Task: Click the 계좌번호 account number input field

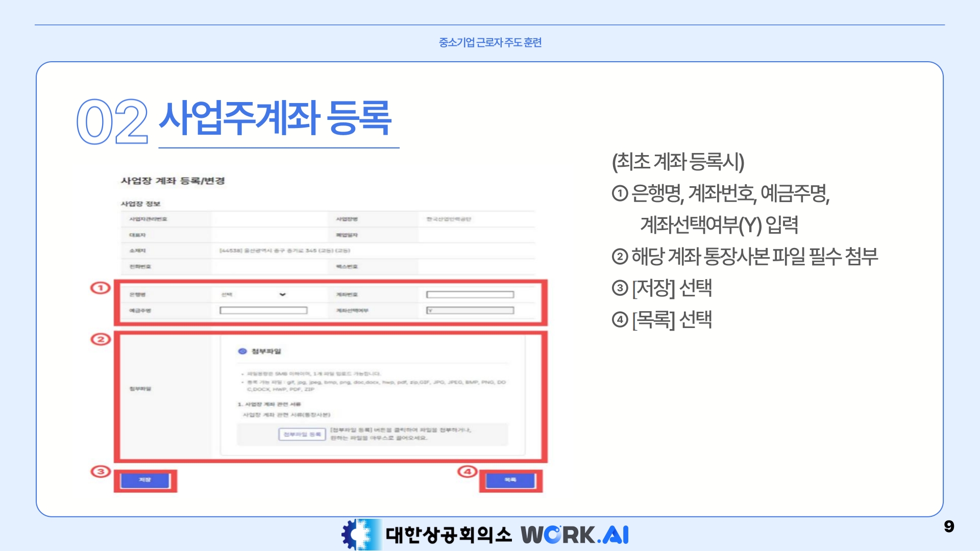Action: coord(470,294)
